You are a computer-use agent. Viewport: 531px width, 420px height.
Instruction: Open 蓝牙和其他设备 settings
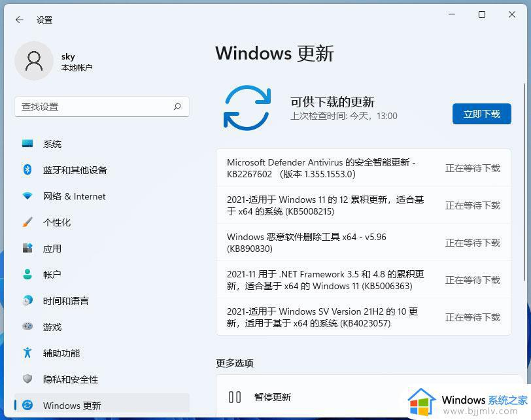coord(101,169)
